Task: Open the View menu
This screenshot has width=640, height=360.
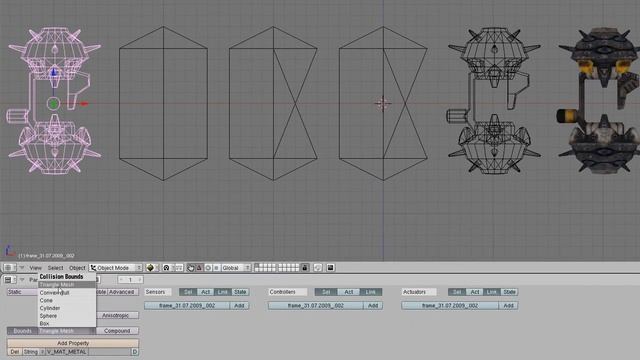Action: pos(36,268)
